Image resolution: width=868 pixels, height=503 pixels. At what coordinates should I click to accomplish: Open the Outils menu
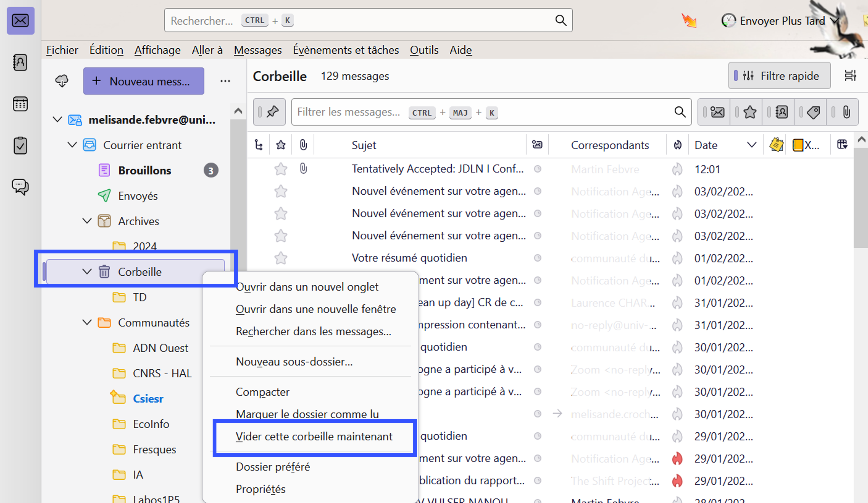point(424,50)
